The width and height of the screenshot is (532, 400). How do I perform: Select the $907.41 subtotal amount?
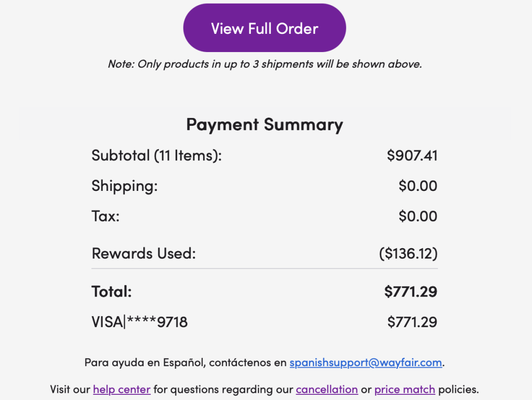tap(412, 156)
